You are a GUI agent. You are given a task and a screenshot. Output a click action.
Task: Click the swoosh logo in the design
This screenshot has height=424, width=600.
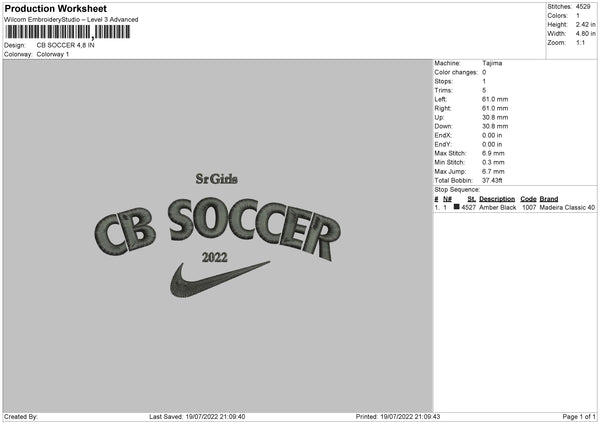[220, 279]
